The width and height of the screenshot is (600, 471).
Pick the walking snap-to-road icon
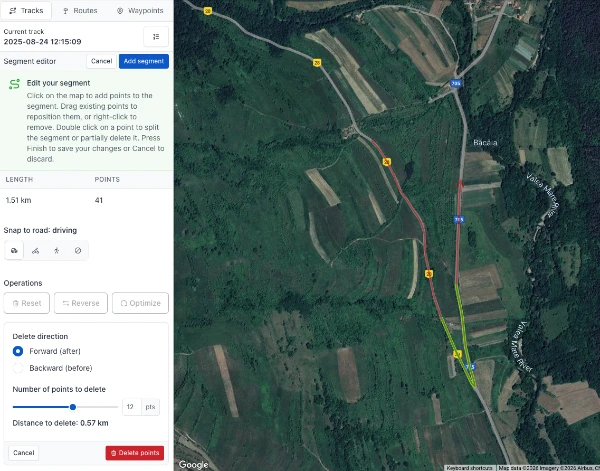tap(57, 251)
